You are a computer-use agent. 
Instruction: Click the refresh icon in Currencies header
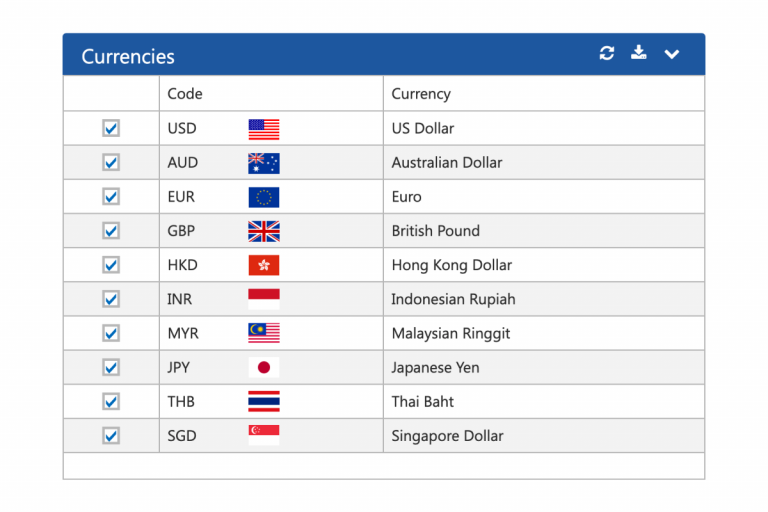point(607,53)
